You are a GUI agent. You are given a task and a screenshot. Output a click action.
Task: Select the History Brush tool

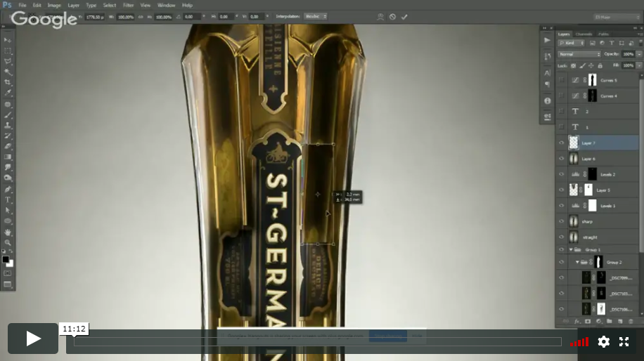(x=8, y=136)
